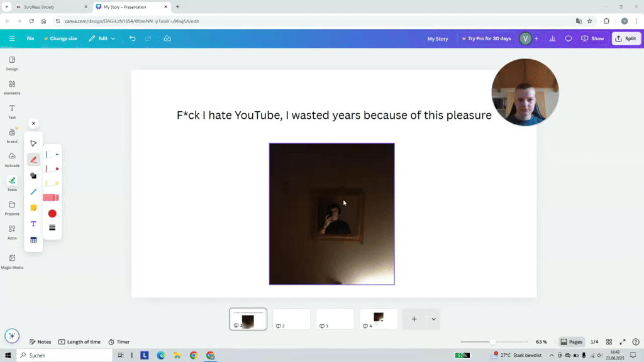Switch to the arrow selection tool

click(33, 143)
